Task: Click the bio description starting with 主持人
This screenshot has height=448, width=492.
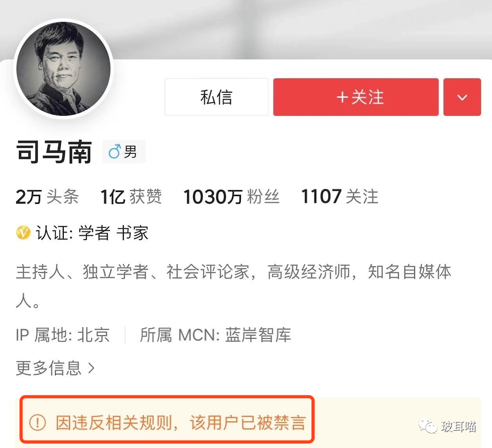Action: click(x=234, y=286)
